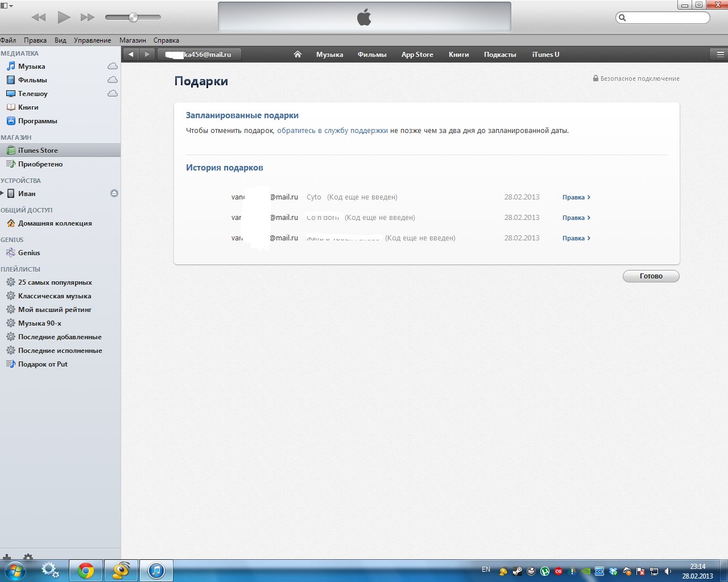Click the NVIDIA tray icon

tap(586, 571)
